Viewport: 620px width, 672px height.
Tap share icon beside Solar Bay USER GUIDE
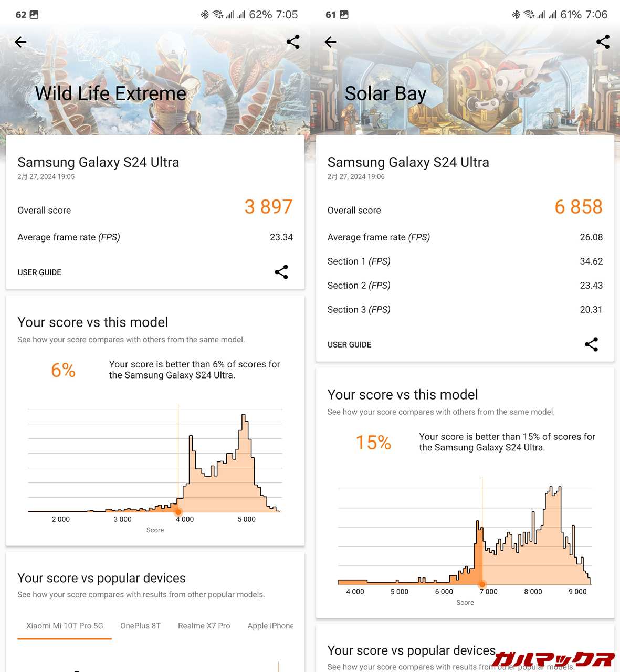coord(591,344)
